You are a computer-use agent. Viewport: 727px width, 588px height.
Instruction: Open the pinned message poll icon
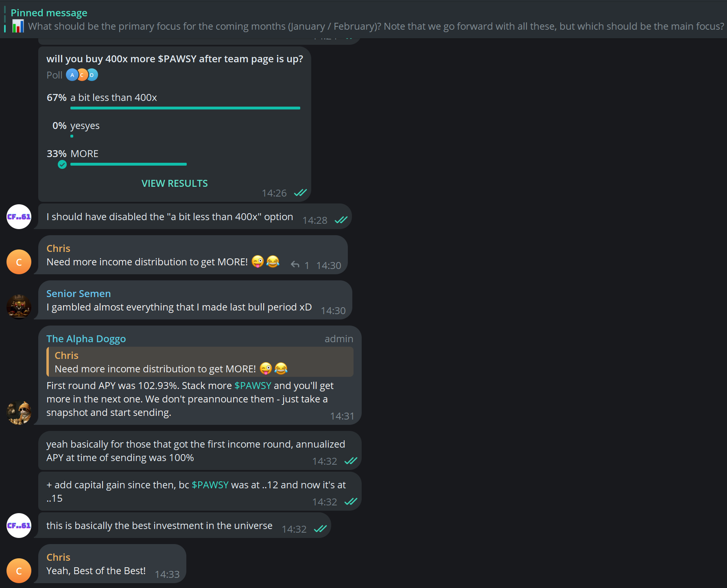click(x=17, y=26)
